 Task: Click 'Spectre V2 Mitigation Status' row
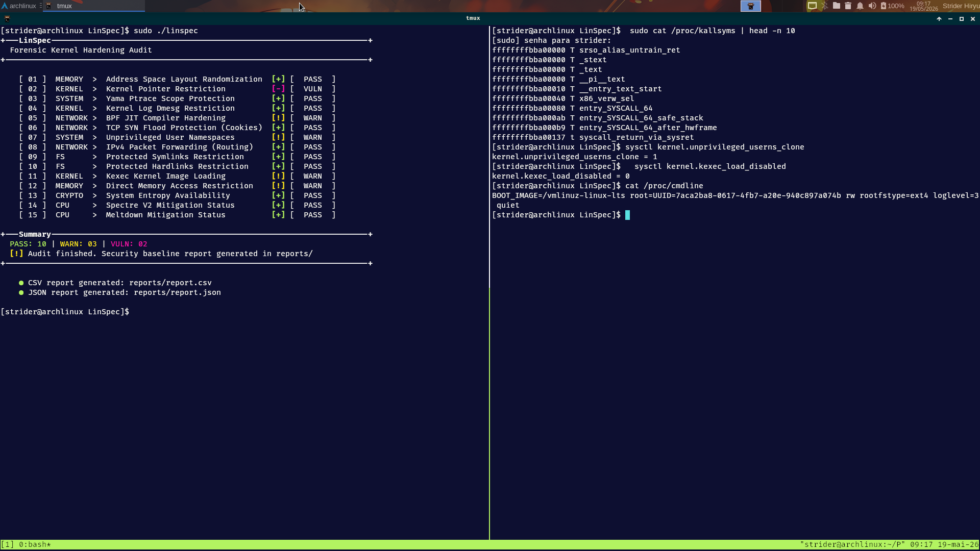[177, 205]
